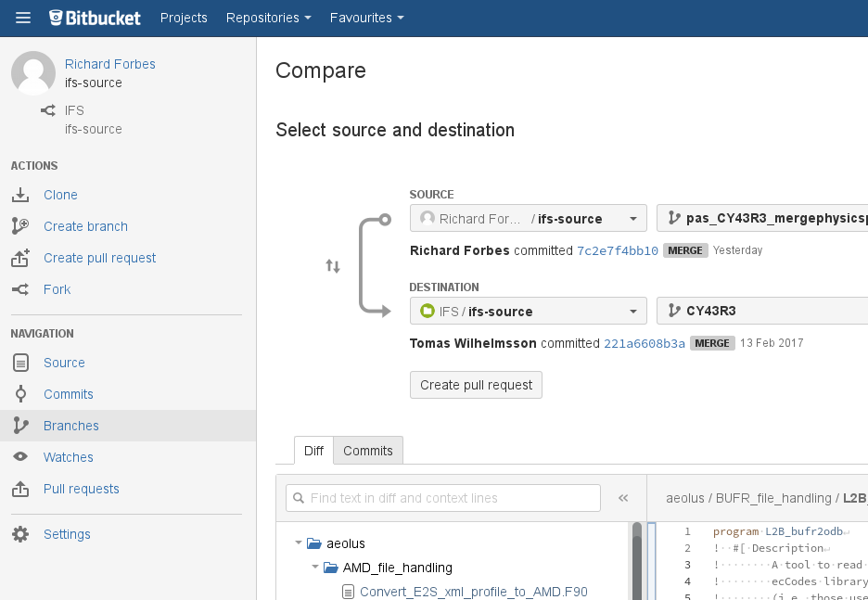Select Create pull request in sidebar
Image resolution: width=868 pixels, height=600 pixels.
(x=99, y=258)
